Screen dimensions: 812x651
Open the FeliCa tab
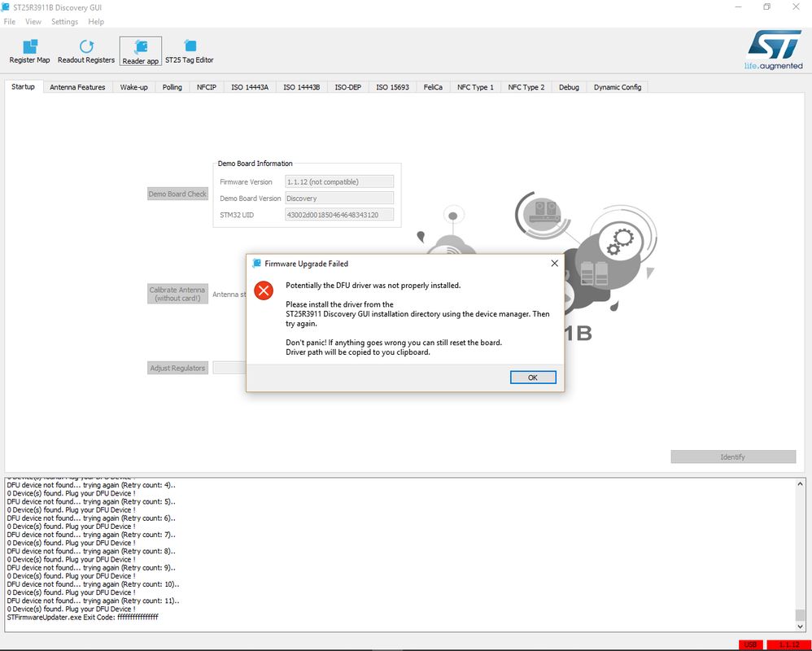[x=433, y=87]
